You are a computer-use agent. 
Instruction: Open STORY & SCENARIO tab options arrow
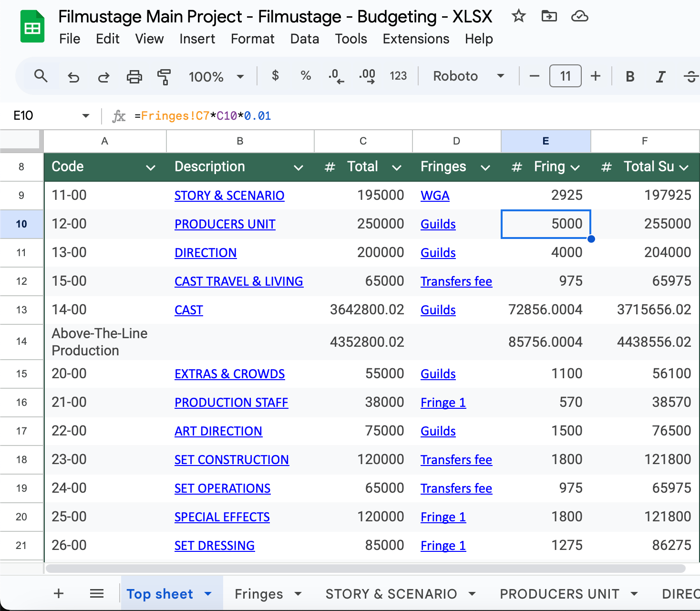pyautogui.click(x=472, y=594)
